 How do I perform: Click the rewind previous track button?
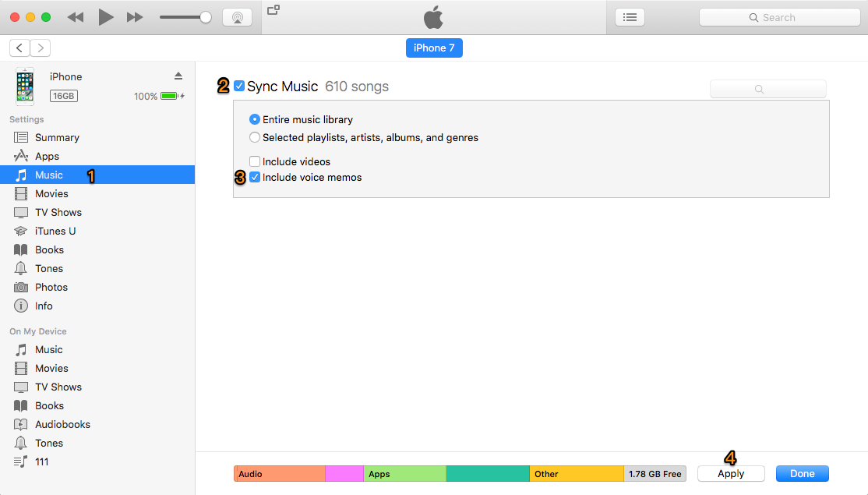(76, 17)
